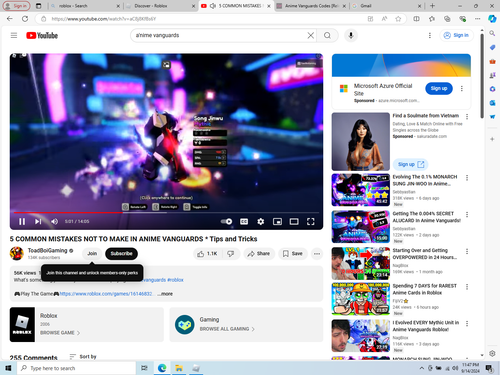500x375 pixels.
Task: Go back in browser history
Action: point(10,19)
